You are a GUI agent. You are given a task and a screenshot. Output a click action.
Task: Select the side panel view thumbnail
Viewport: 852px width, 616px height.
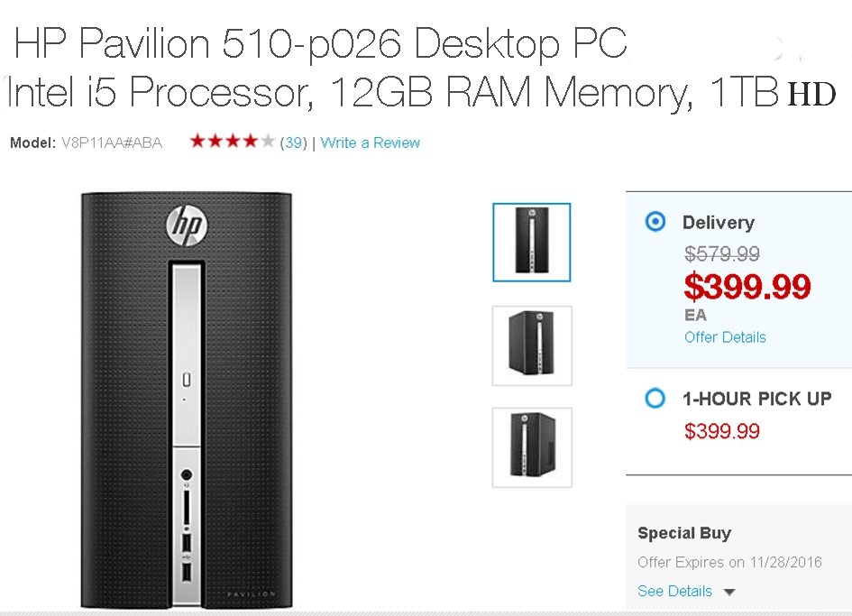(532, 447)
